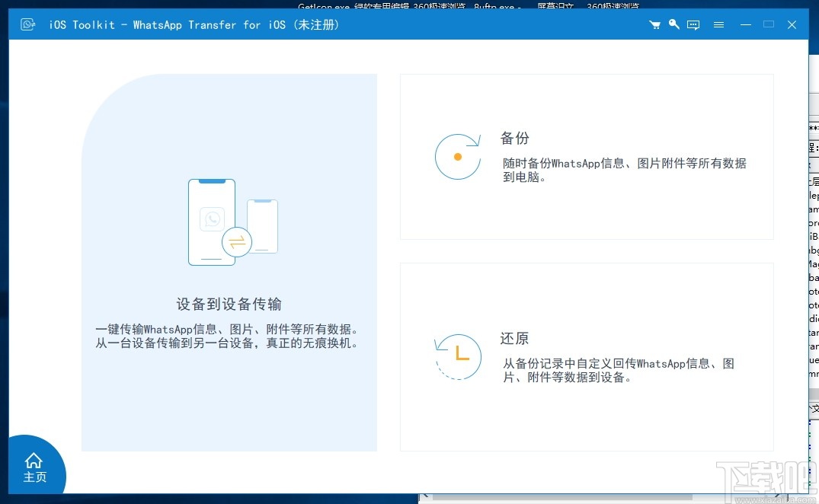Minimize the iOS Toolkit window
Screen dimensions: 819x504
tap(746, 24)
